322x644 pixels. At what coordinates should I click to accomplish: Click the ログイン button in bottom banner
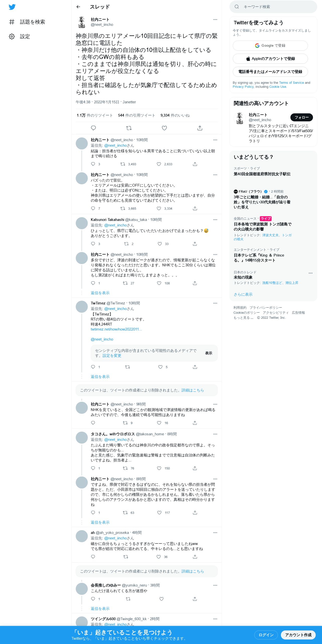click(266, 635)
